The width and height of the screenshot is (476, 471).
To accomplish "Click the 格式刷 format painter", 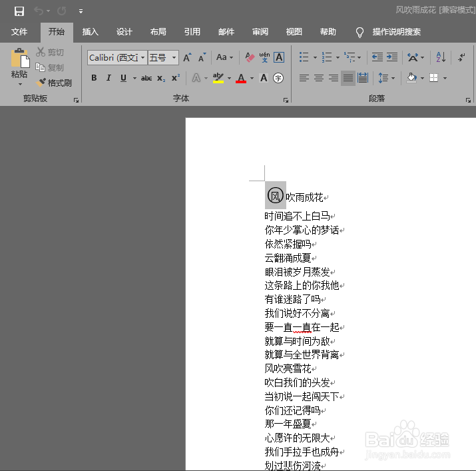I will tap(54, 83).
